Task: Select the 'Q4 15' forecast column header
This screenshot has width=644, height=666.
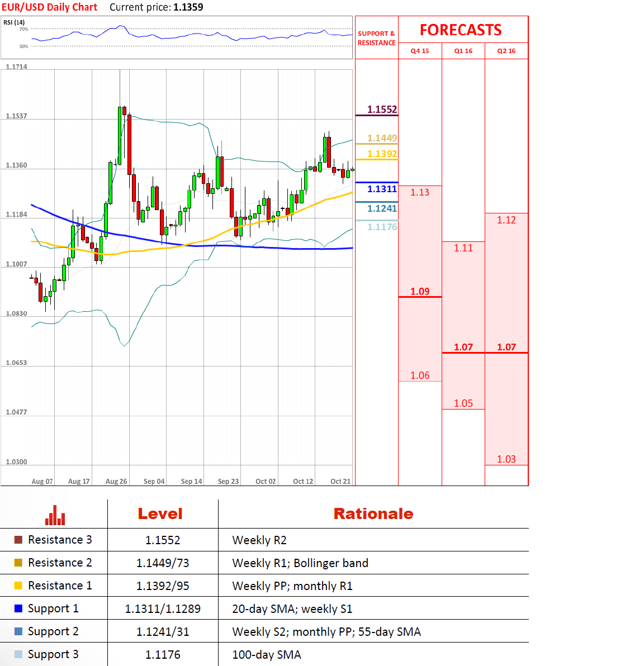Action: click(420, 51)
